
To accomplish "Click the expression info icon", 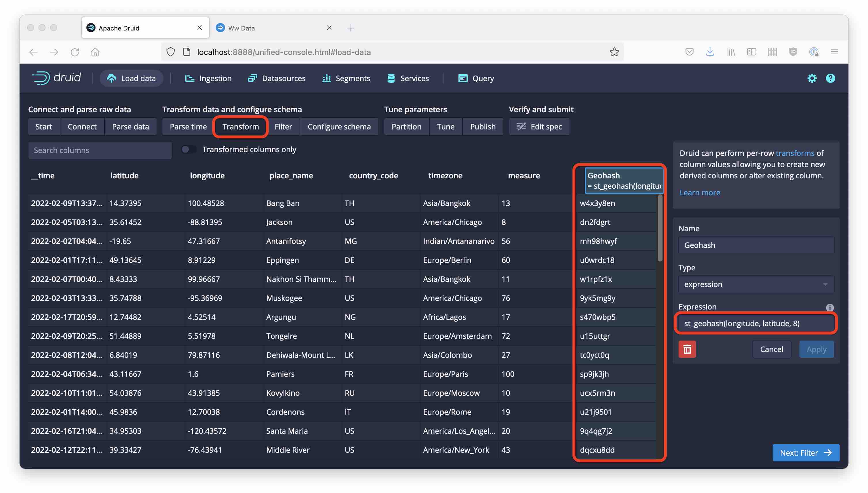I will (829, 307).
